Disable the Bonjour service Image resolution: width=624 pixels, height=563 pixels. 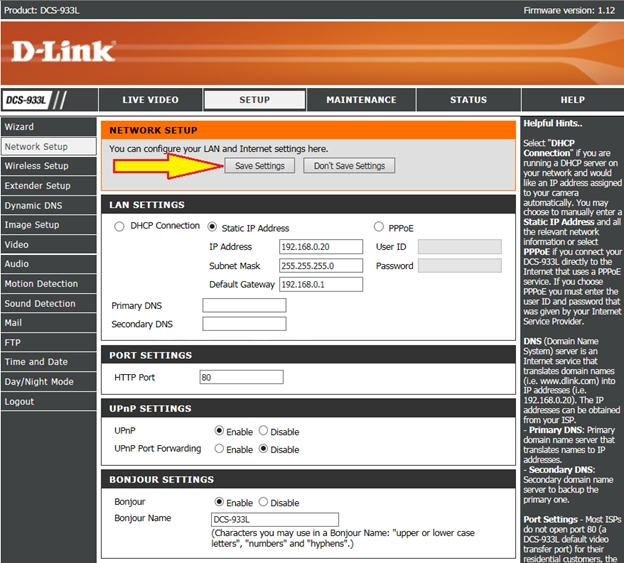point(263,502)
